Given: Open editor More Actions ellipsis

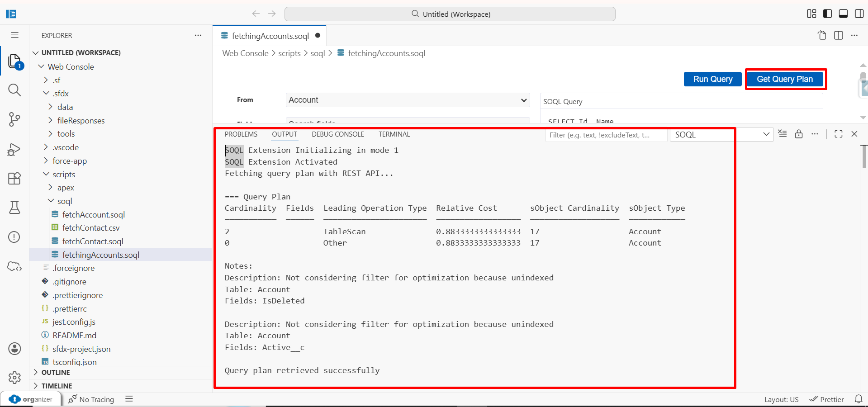Looking at the screenshot, I should point(854,35).
